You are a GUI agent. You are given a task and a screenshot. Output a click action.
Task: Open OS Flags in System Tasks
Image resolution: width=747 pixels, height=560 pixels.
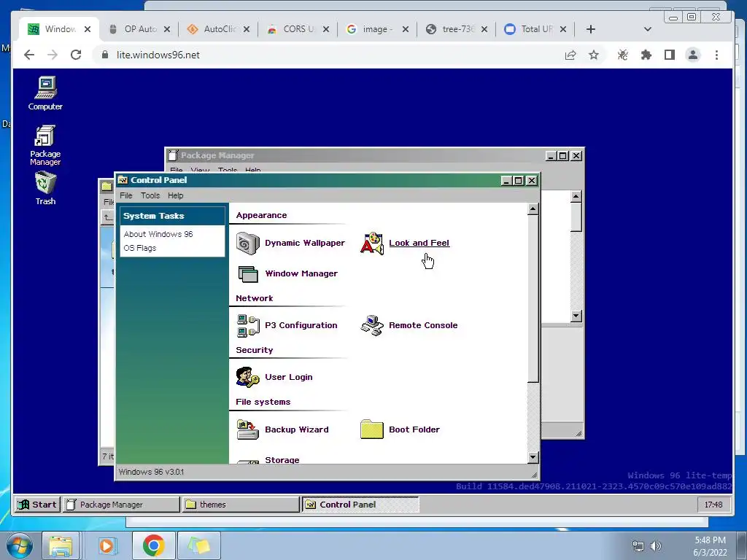[140, 248]
